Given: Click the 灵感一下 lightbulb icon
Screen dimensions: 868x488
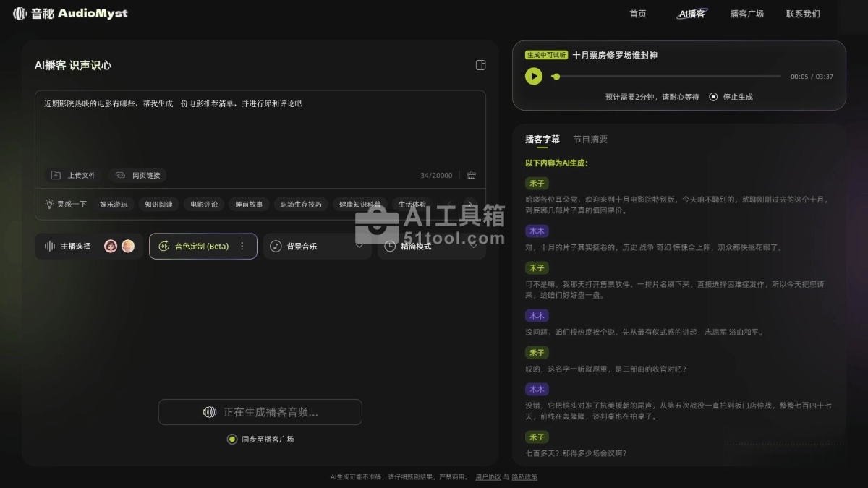Looking at the screenshot, I should point(49,205).
